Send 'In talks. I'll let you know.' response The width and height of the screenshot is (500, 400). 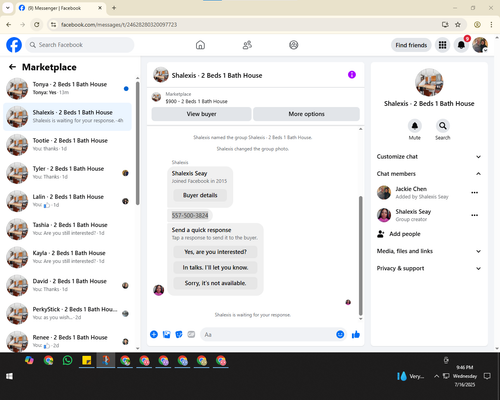(215, 267)
